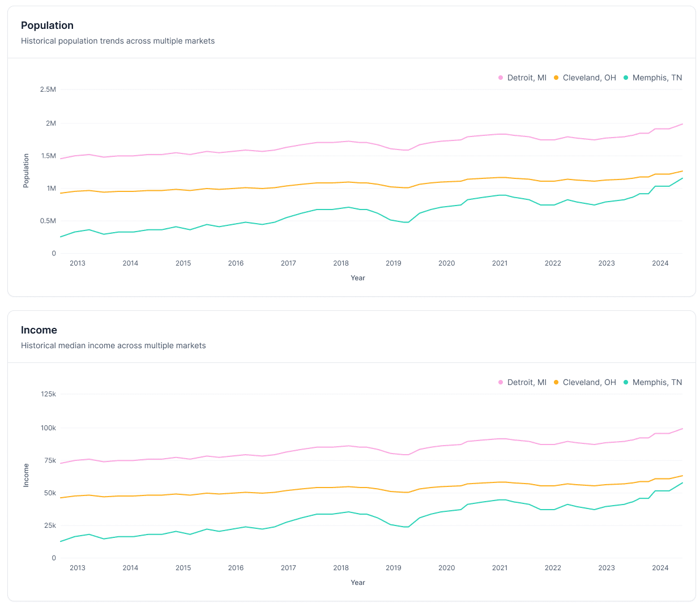This screenshot has height=607, width=700.
Task: Click the teal Memphis dot in Income legend
Action: coord(626,382)
